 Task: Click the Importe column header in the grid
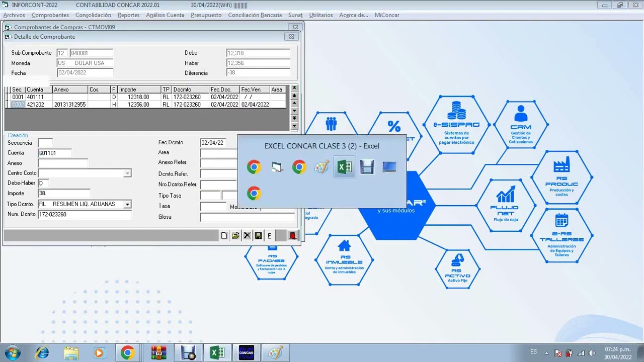(x=139, y=89)
